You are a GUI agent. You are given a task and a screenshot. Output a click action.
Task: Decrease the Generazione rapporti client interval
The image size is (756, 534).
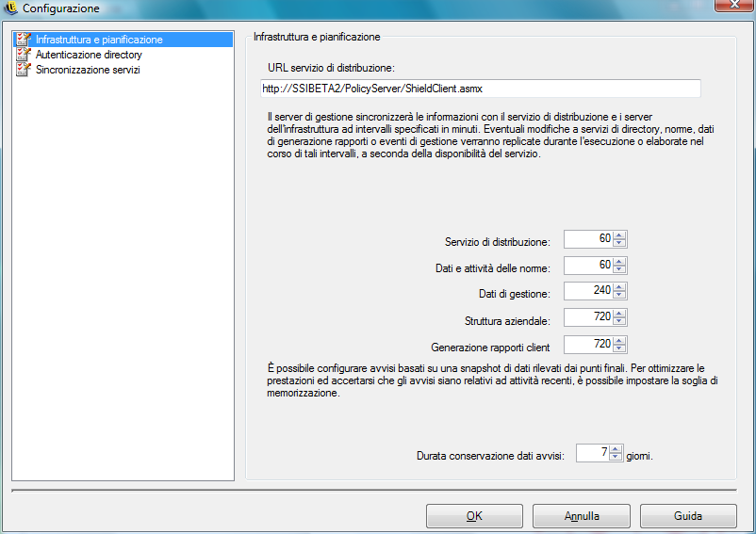(619, 348)
